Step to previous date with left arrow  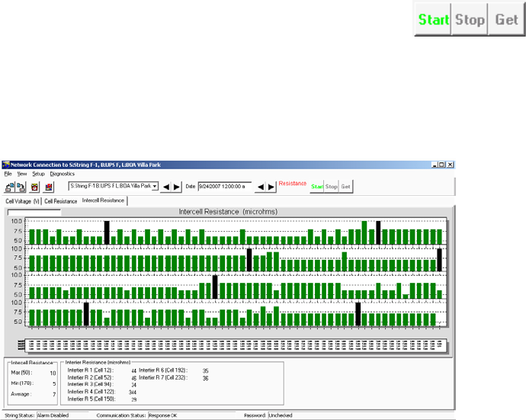click(261, 187)
